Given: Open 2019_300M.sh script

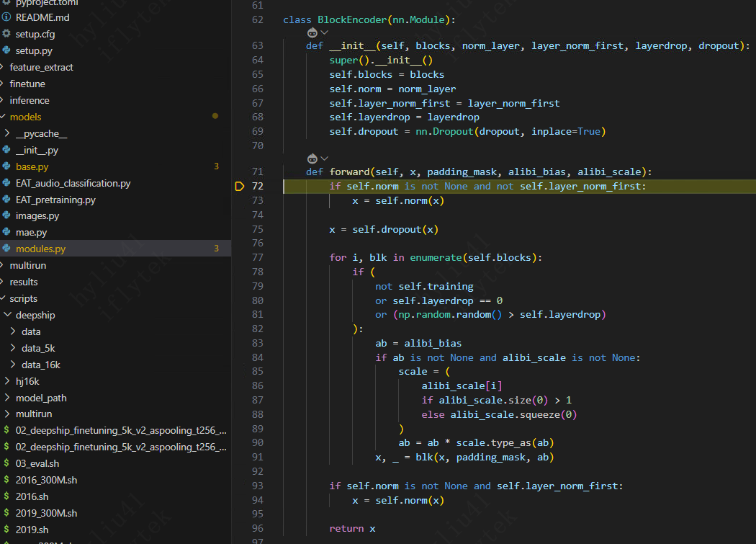Looking at the screenshot, I should pyautogui.click(x=46, y=513).
